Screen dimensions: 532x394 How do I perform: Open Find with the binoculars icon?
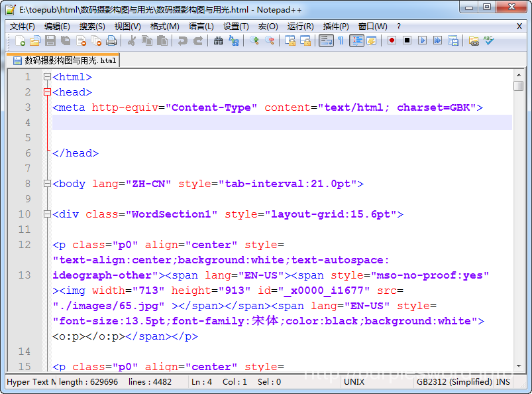pos(218,40)
